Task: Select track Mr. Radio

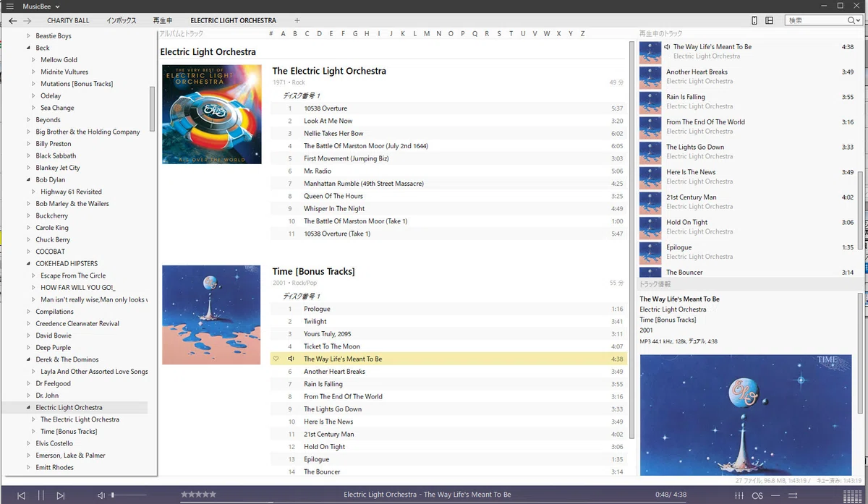Action: coord(447,171)
